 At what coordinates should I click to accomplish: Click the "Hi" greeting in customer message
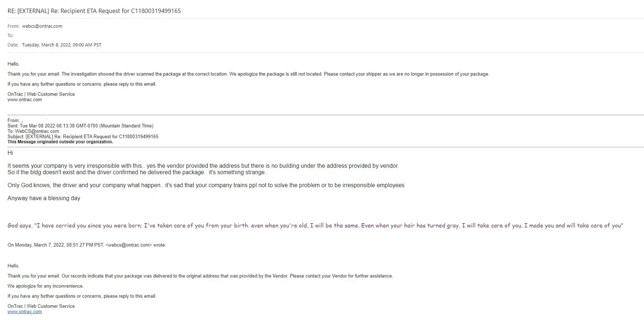click(x=10, y=153)
